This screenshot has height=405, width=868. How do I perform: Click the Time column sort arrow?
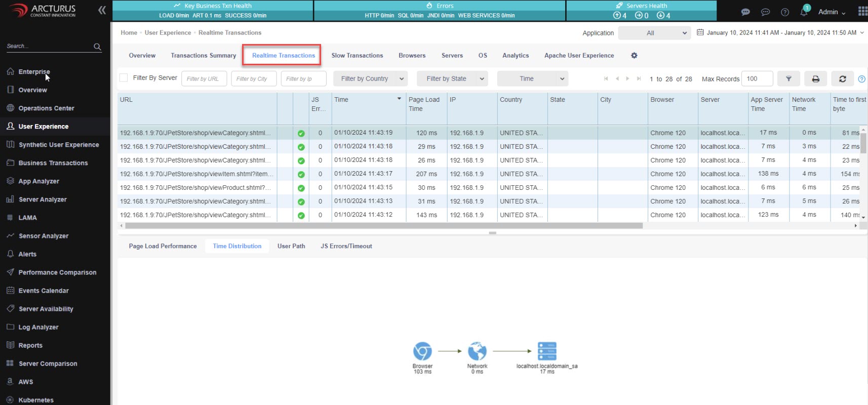pos(399,99)
